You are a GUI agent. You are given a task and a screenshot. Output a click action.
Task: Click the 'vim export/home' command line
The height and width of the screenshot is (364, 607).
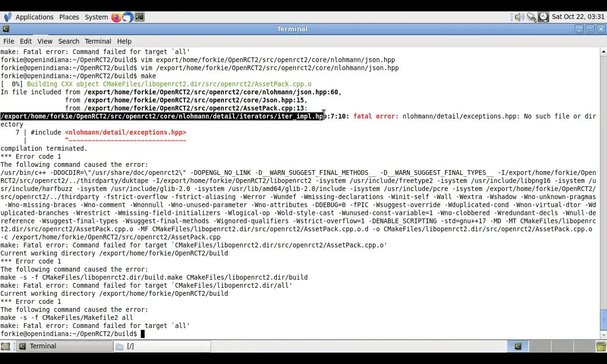pyautogui.click(x=268, y=60)
